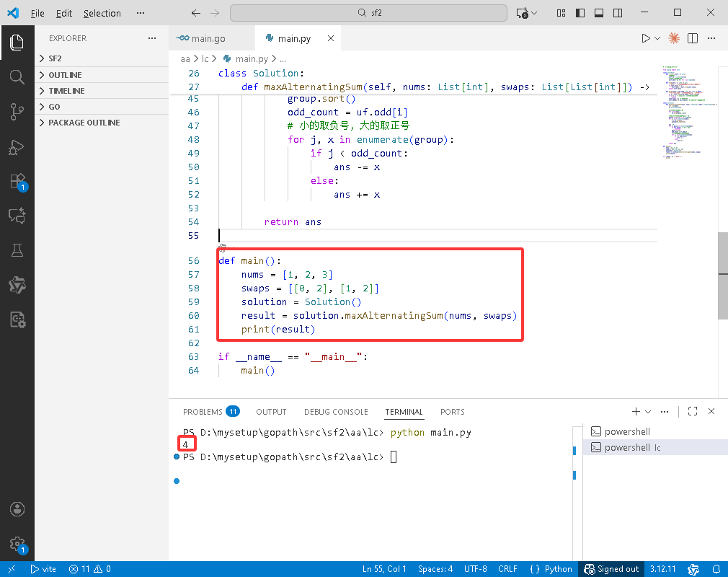Open the File menu

pos(37,13)
